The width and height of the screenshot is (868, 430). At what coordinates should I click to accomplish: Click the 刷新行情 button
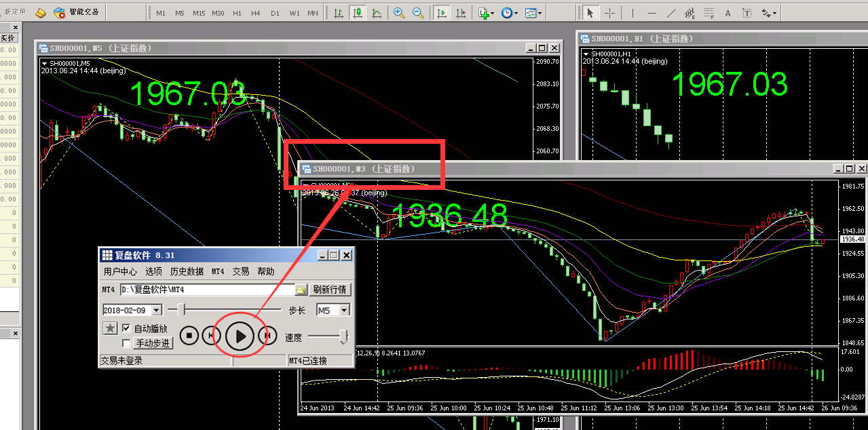[x=331, y=290]
